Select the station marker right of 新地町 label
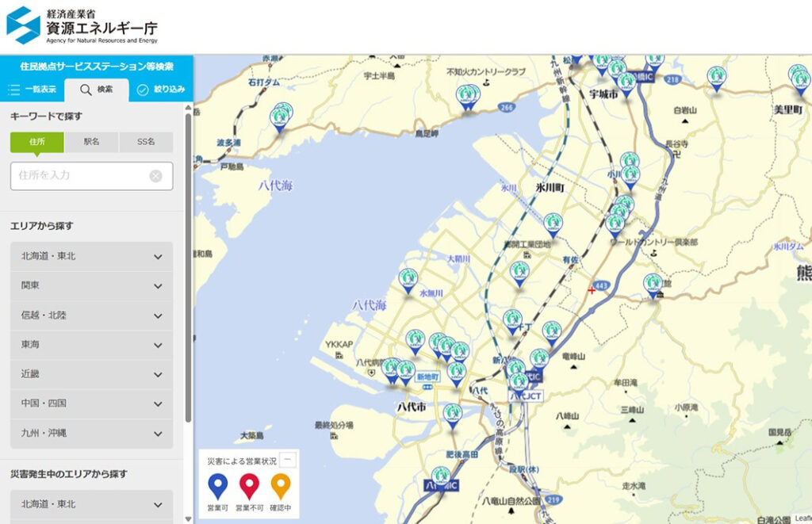The height and width of the screenshot is (524, 812). click(x=456, y=374)
